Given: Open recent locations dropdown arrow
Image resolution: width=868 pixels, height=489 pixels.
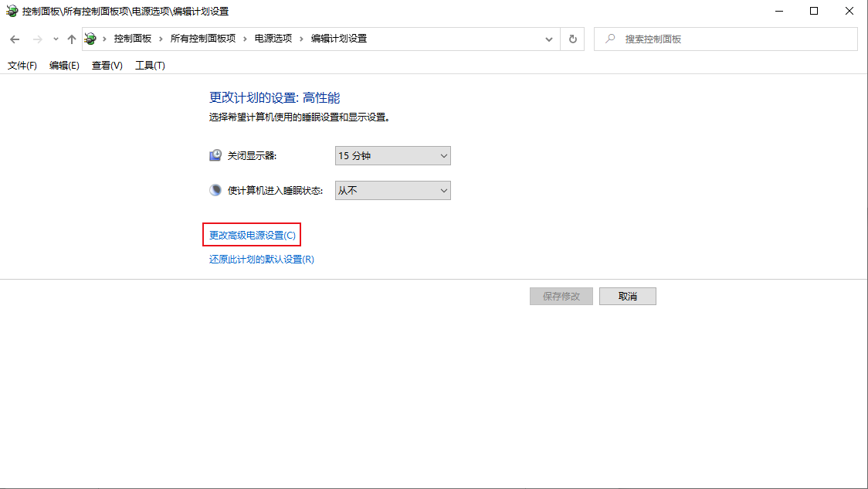Looking at the screenshot, I should click(x=56, y=39).
